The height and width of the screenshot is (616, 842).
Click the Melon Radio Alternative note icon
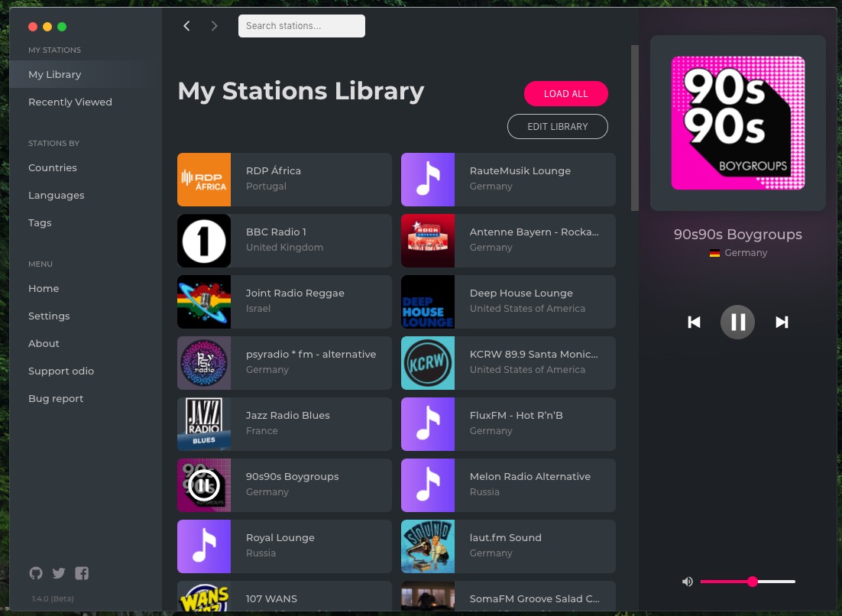point(428,485)
